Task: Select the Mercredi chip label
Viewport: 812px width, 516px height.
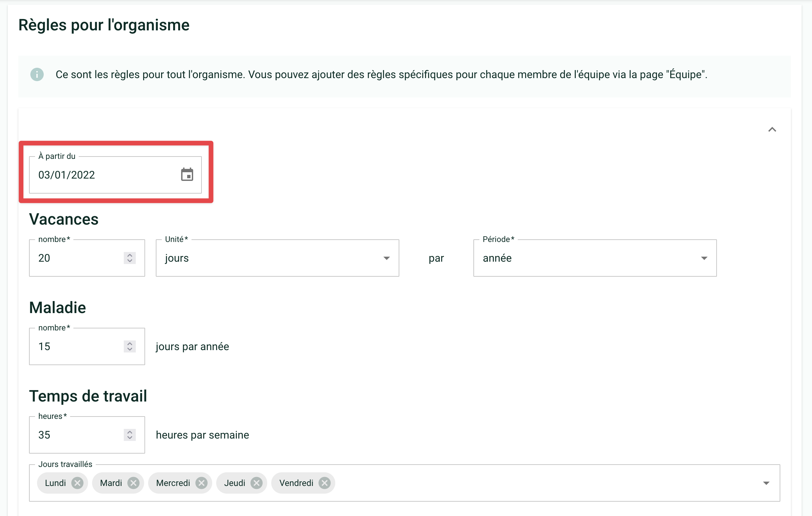Action: tap(173, 483)
